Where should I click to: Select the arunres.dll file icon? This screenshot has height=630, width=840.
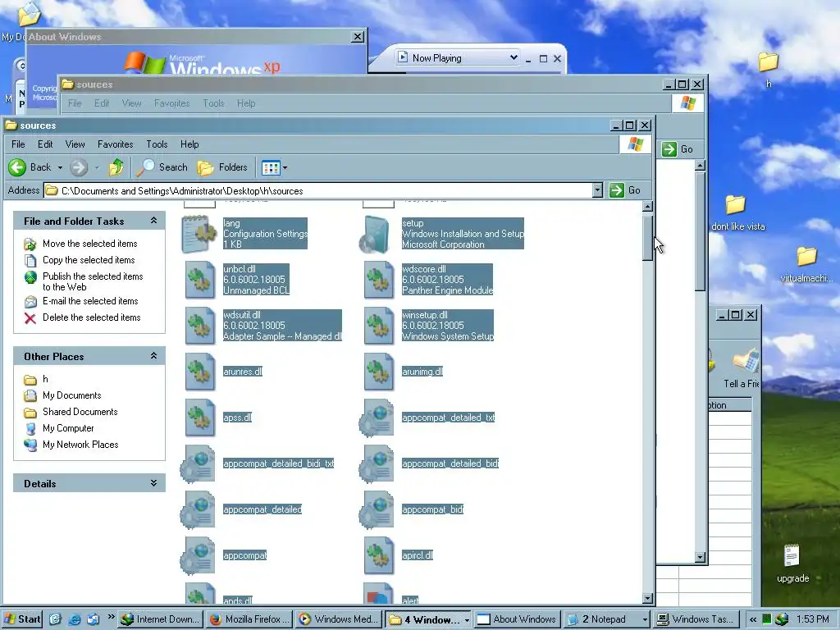click(x=200, y=372)
